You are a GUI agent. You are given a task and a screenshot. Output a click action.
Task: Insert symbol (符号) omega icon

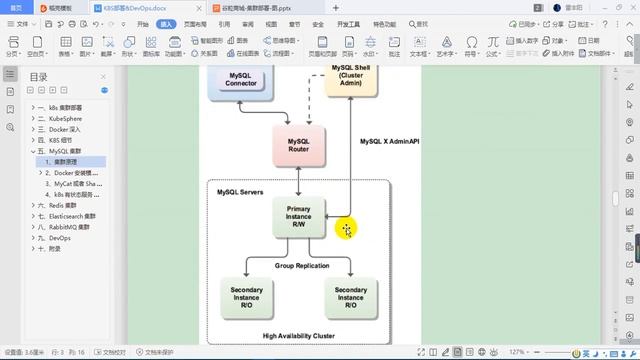point(472,46)
